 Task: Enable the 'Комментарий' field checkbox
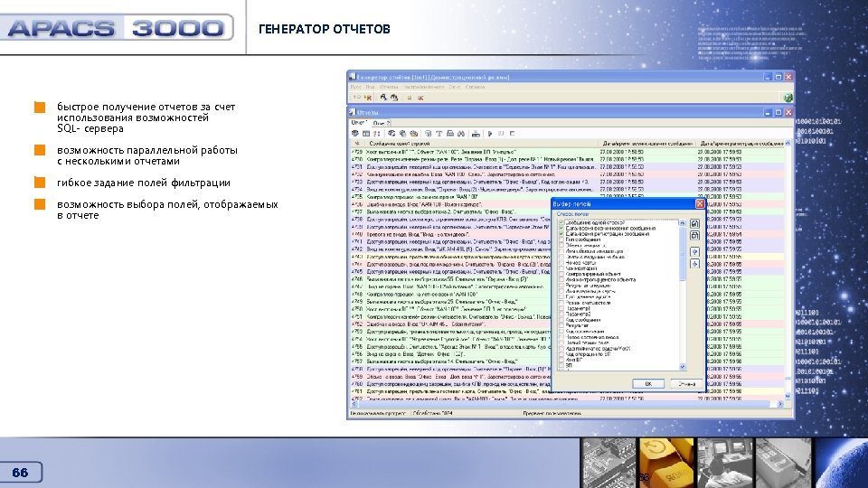click(x=561, y=268)
